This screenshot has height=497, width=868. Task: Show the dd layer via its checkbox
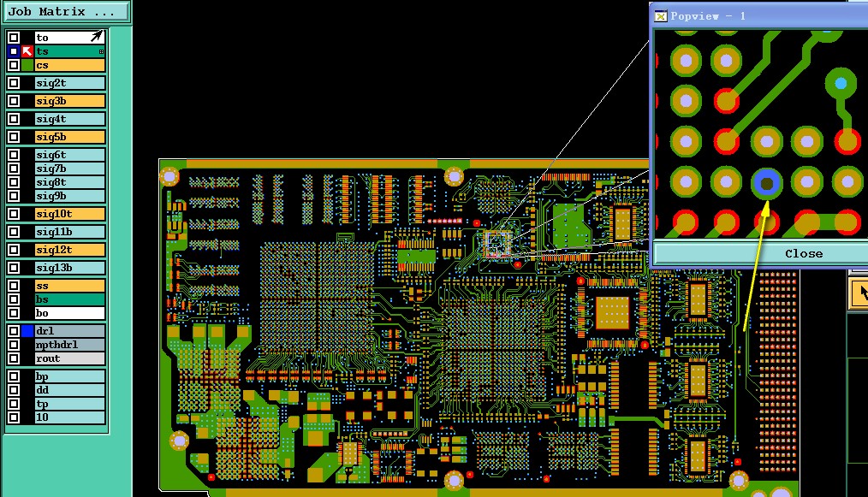pos(14,390)
